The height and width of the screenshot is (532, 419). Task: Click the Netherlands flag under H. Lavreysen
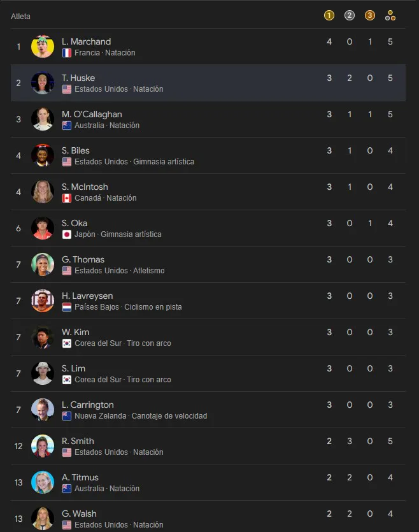pyautogui.click(x=67, y=307)
